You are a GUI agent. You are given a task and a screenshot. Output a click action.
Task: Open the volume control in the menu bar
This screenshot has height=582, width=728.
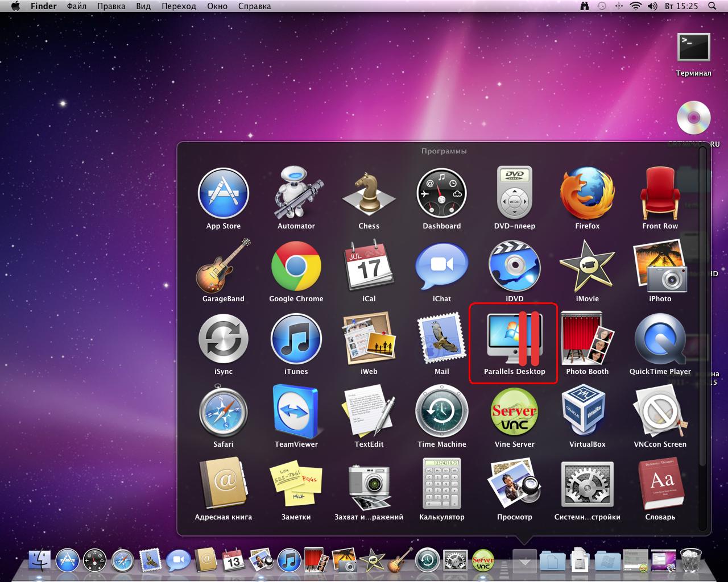pos(652,6)
